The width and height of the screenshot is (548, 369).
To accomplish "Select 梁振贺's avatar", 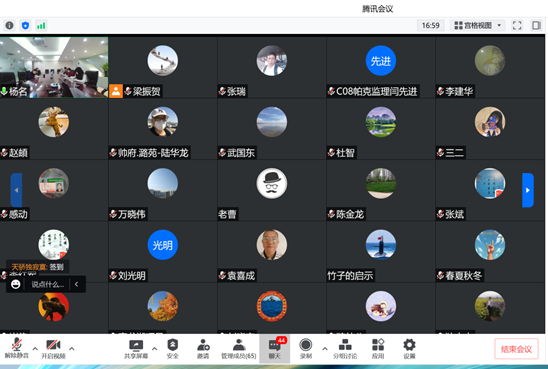I will 163,60.
